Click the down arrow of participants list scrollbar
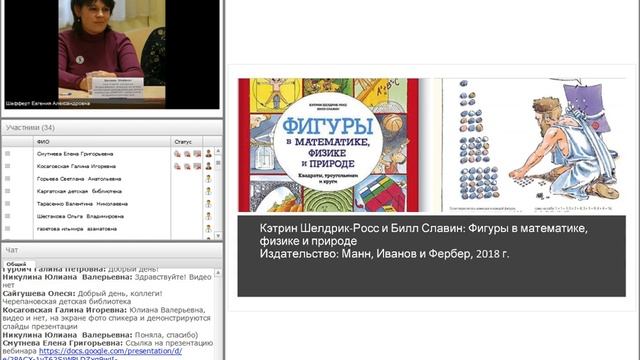 point(218,236)
